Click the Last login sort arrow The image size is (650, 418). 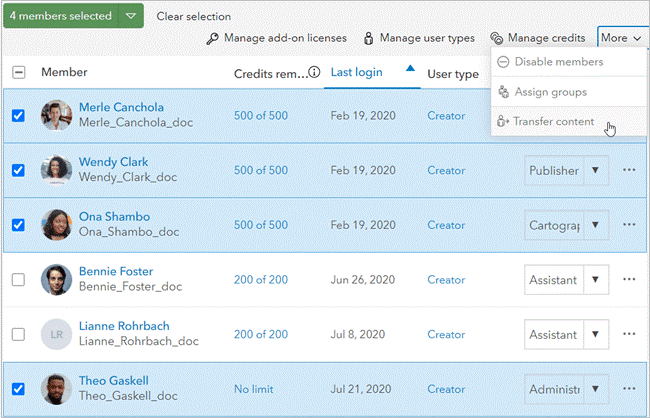pos(410,70)
